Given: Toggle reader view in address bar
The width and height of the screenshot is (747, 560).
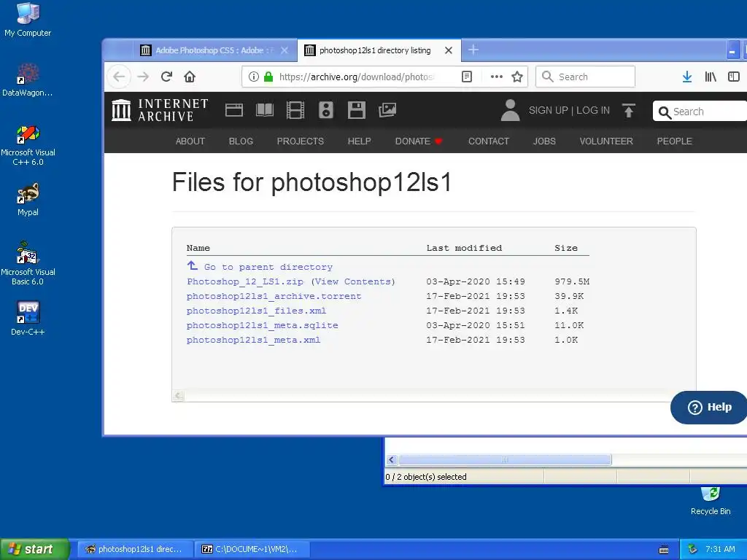Looking at the screenshot, I should (x=467, y=77).
